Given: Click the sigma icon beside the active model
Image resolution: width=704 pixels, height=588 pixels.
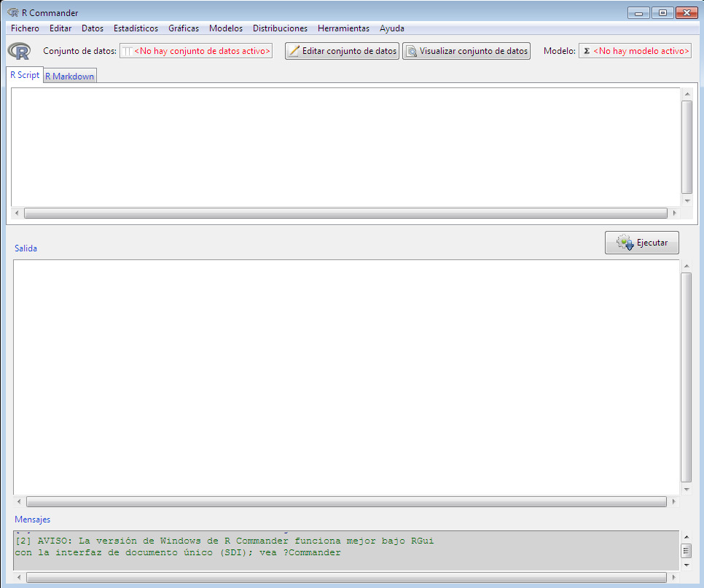Looking at the screenshot, I should 587,51.
